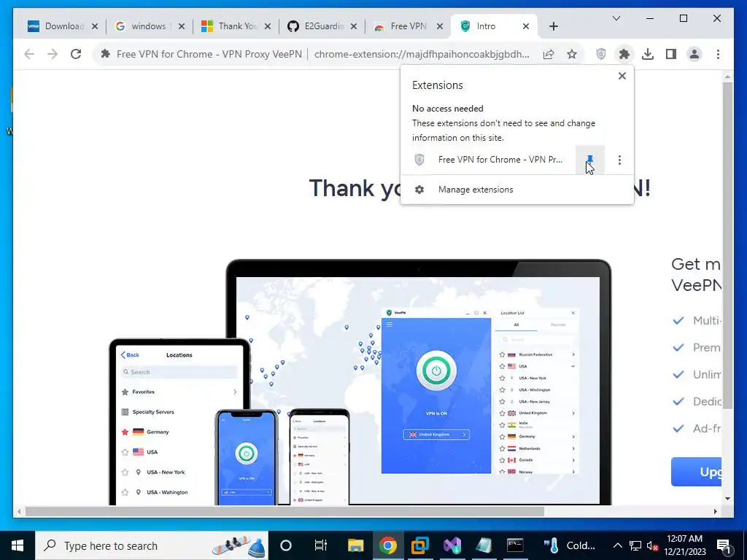
Task: Click the blue Upgrade button
Action: pos(696,472)
